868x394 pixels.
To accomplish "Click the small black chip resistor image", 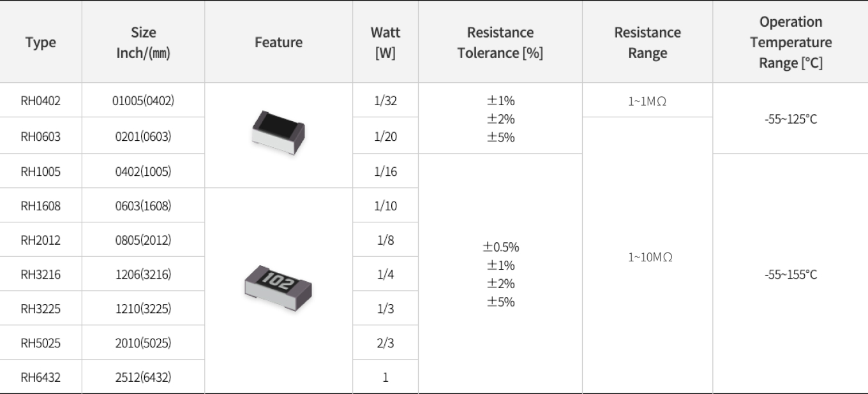I will tap(278, 133).
